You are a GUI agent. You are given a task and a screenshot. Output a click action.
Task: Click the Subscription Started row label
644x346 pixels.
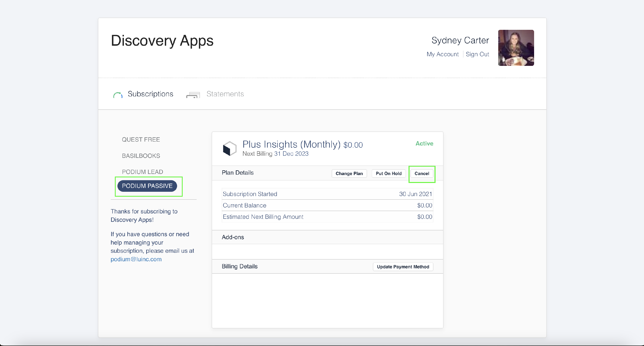tap(250, 194)
